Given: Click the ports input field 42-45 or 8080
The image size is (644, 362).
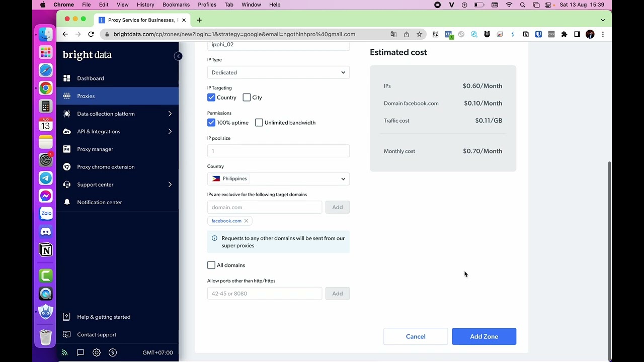Looking at the screenshot, I should tap(265, 294).
